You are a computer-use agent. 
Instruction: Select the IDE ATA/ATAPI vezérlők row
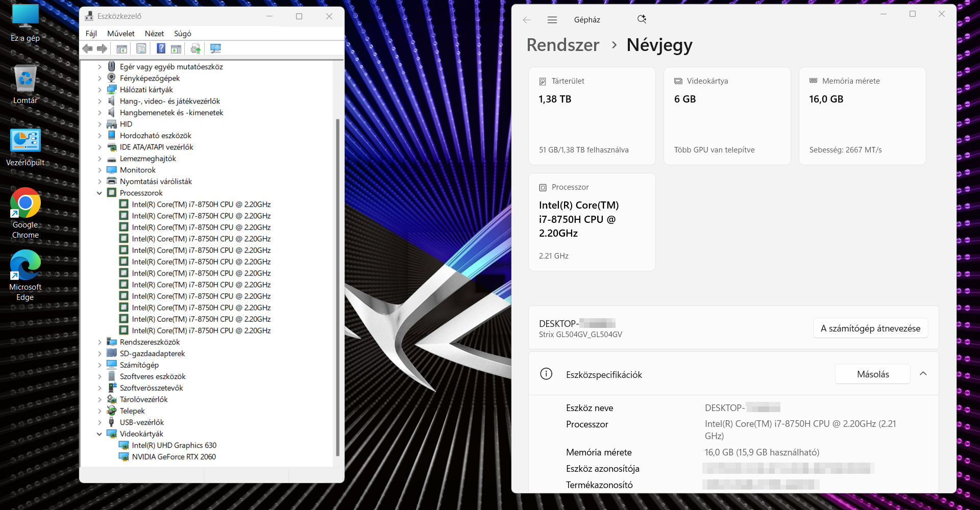pyautogui.click(x=156, y=147)
